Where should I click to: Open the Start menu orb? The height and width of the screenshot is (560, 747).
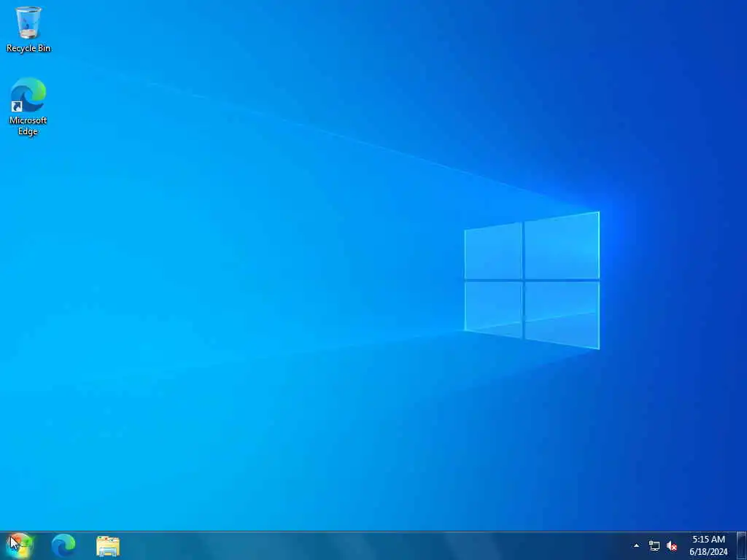pyautogui.click(x=19, y=545)
